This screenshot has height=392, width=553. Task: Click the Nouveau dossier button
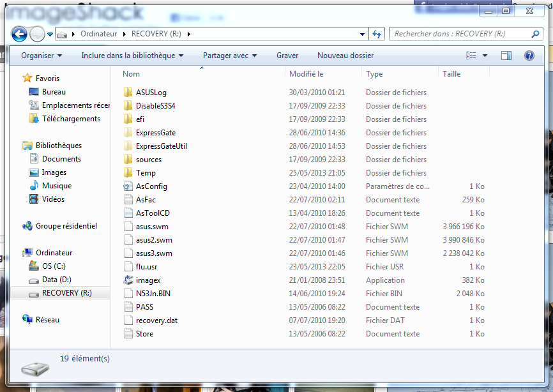tap(345, 56)
